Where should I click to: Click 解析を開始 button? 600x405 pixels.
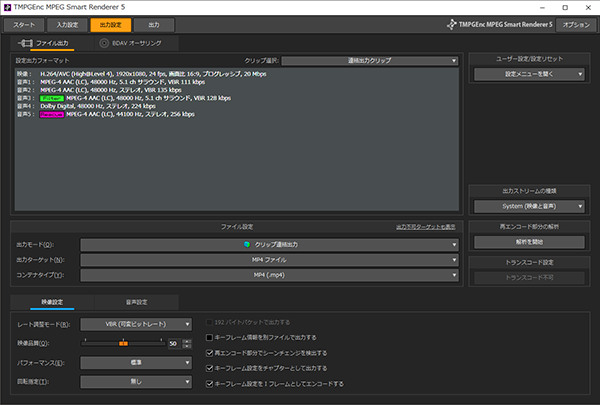[529, 242]
